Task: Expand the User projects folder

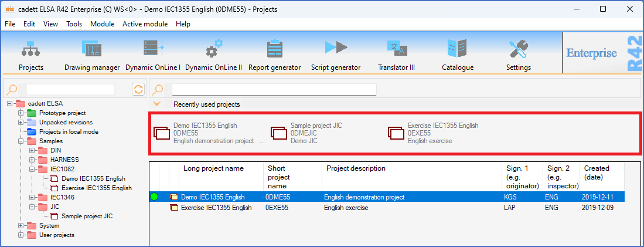Action: [x=21, y=235]
